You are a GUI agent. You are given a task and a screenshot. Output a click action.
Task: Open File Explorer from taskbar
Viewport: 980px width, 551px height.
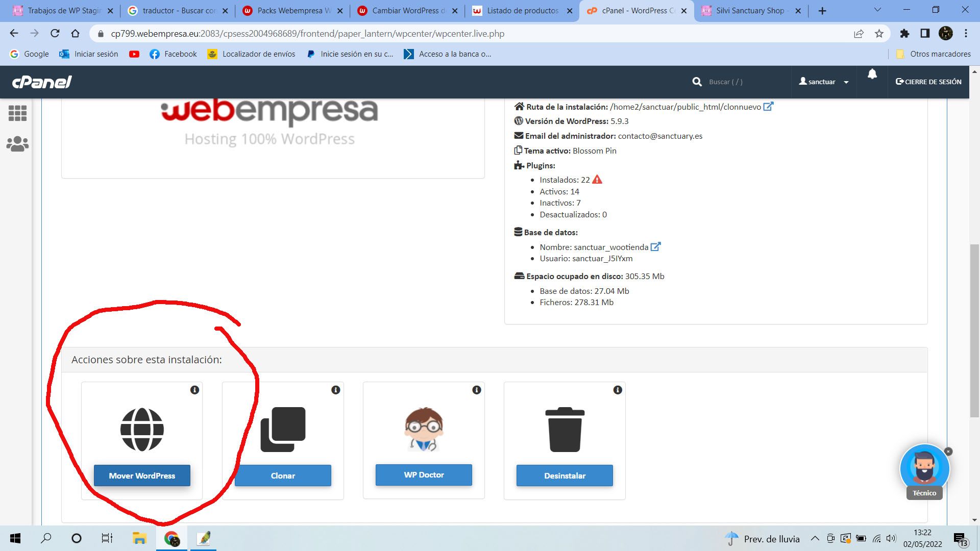point(139,538)
